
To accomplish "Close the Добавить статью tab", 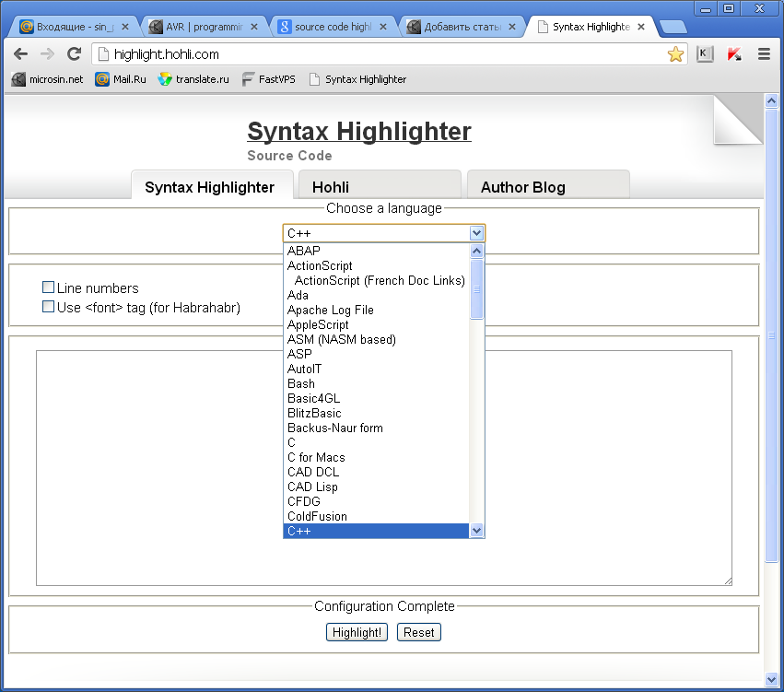I will (512, 27).
